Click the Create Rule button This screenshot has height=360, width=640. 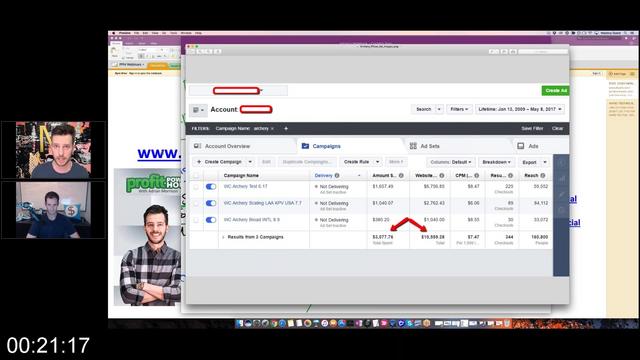pos(356,162)
